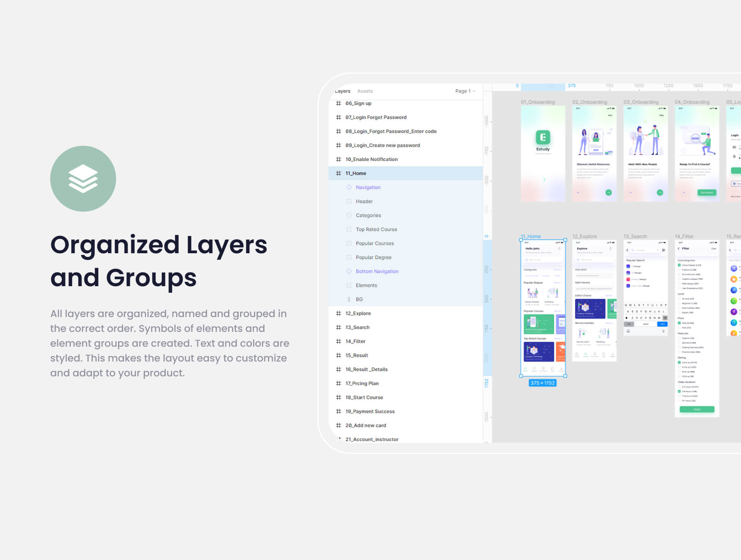Select the Bottom Navigation component icon
Image resolution: width=741 pixels, height=560 pixels.
click(x=349, y=271)
